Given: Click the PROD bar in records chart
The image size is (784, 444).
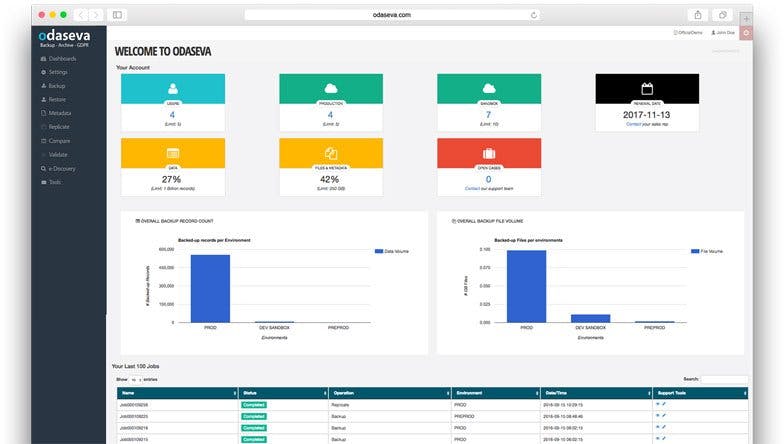Looking at the screenshot, I should click(210, 288).
